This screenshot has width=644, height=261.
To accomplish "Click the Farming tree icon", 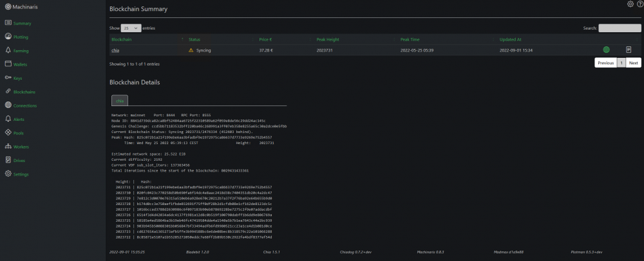I will 8,50.
